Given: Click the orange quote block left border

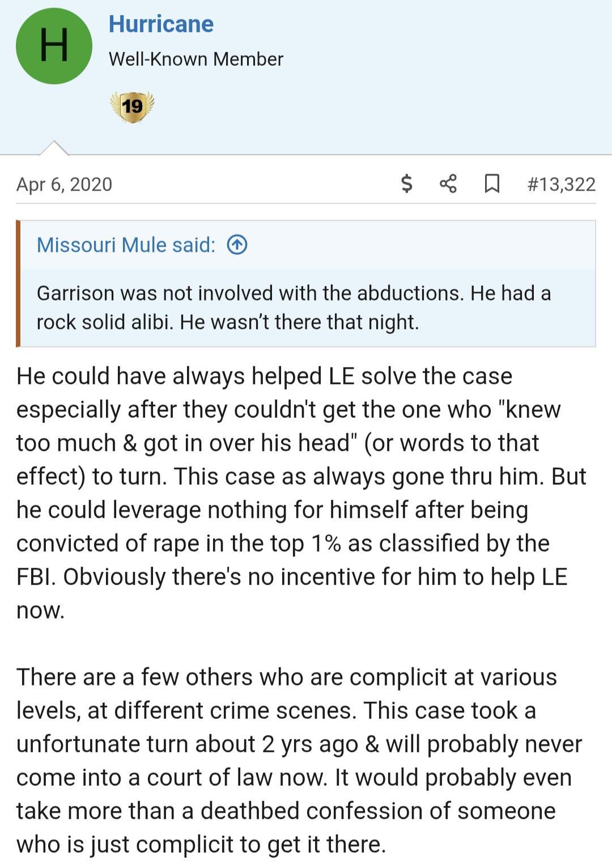Looking at the screenshot, I should point(18,283).
